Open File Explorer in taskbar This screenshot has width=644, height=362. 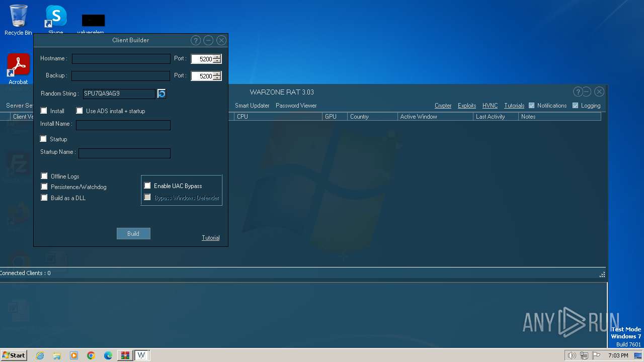57,355
